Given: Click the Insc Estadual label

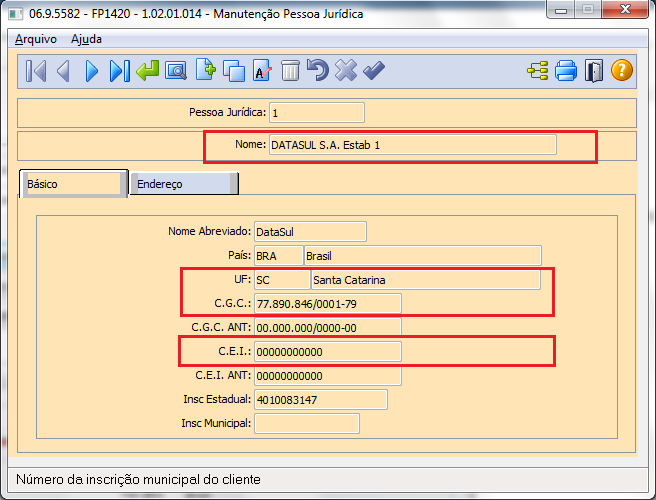Looking at the screenshot, I should tap(217, 399).
